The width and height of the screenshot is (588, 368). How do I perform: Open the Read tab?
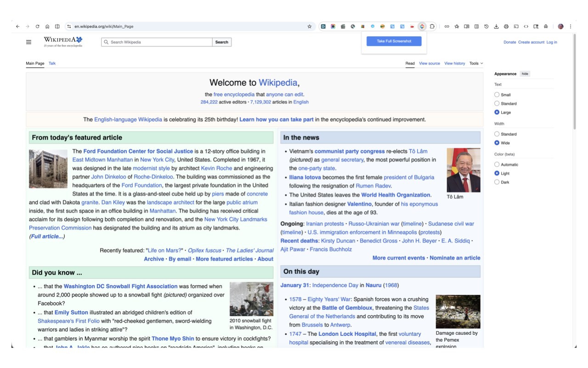tap(410, 63)
